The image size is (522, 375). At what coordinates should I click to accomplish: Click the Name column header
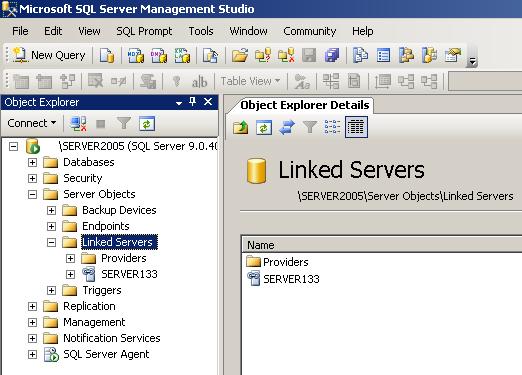(382, 245)
